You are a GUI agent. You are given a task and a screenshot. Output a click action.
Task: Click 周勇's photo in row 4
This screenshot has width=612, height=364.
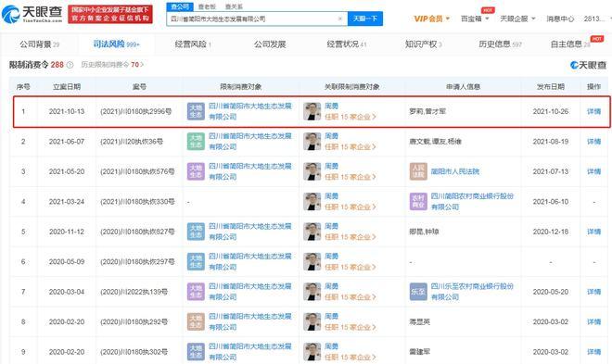(312, 202)
